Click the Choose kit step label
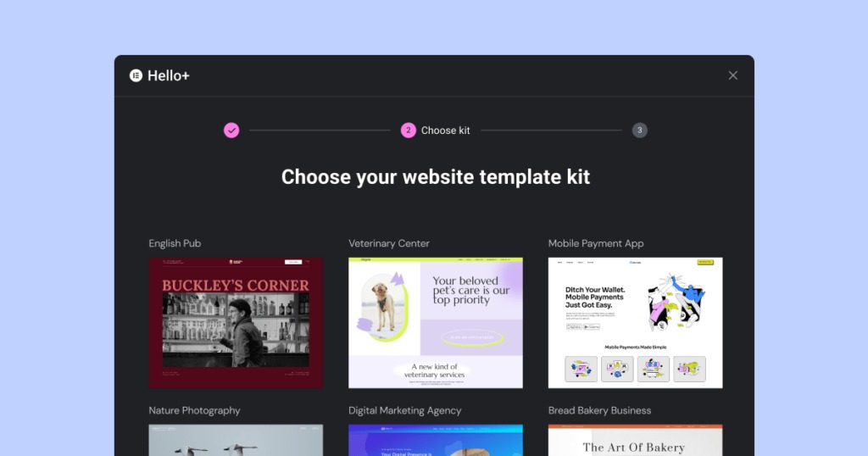Image resolution: width=868 pixels, height=456 pixels. pyautogui.click(x=446, y=131)
